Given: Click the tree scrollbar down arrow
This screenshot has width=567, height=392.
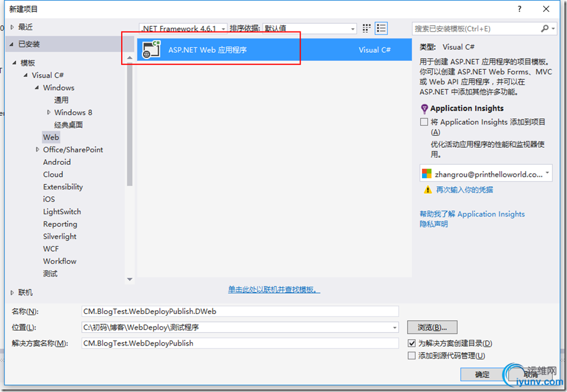Looking at the screenshot, I should (x=129, y=279).
